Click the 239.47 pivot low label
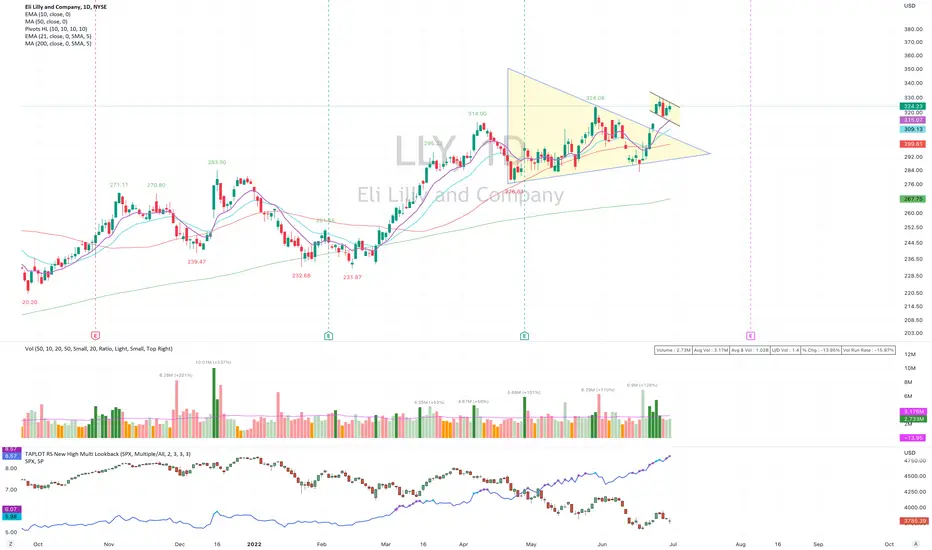The width and height of the screenshot is (932, 550). [196, 262]
